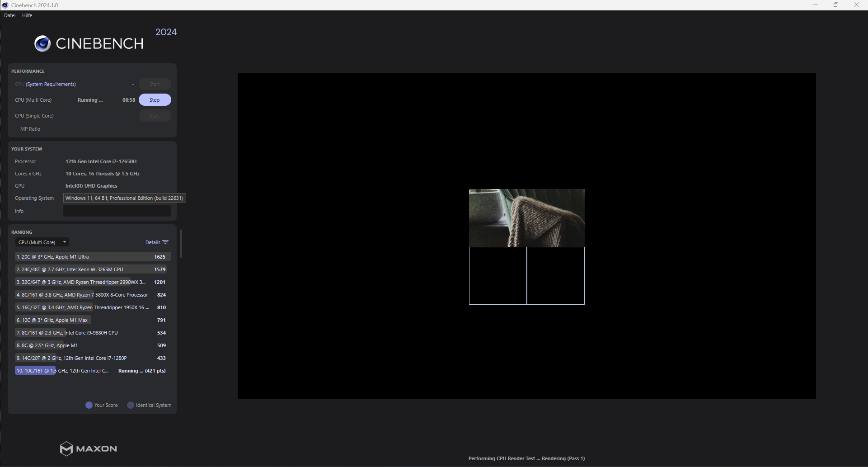Toggle ranking Details view
The width and height of the screenshot is (868, 467).
153,242
